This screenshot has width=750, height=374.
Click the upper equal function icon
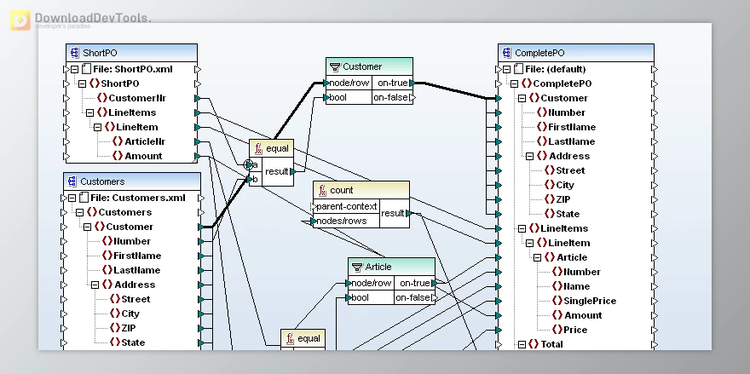click(x=258, y=148)
